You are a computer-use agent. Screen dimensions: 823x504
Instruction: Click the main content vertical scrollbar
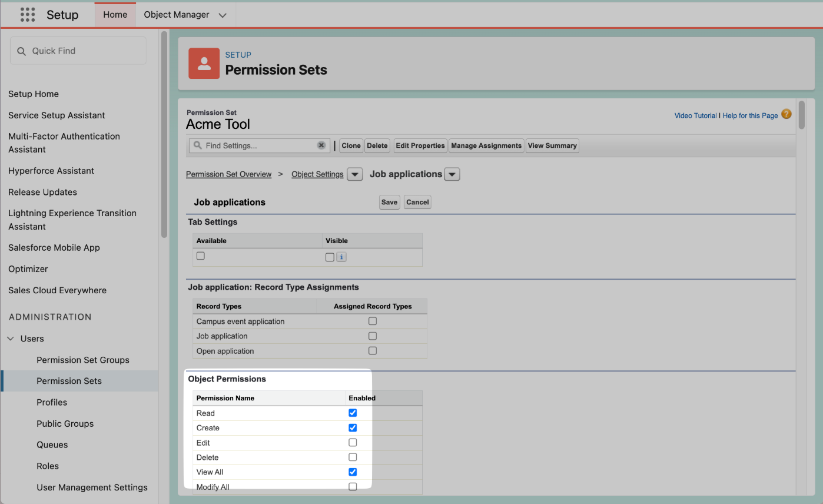click(x=802, y=115)
